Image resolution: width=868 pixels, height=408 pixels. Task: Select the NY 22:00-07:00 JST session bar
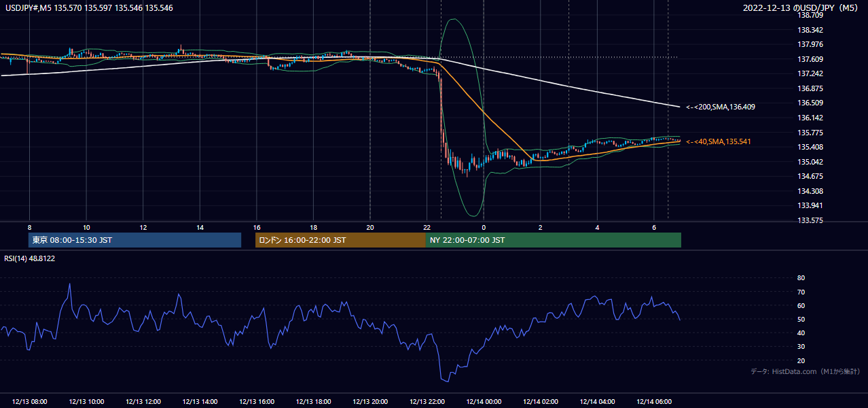[x=553, y=240]
